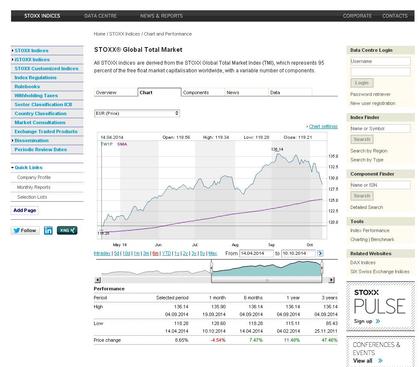Image resolution: width=420 pixels, height=367 pixels.
Task: Switch to the Components tab
Action: click(196, 92)
